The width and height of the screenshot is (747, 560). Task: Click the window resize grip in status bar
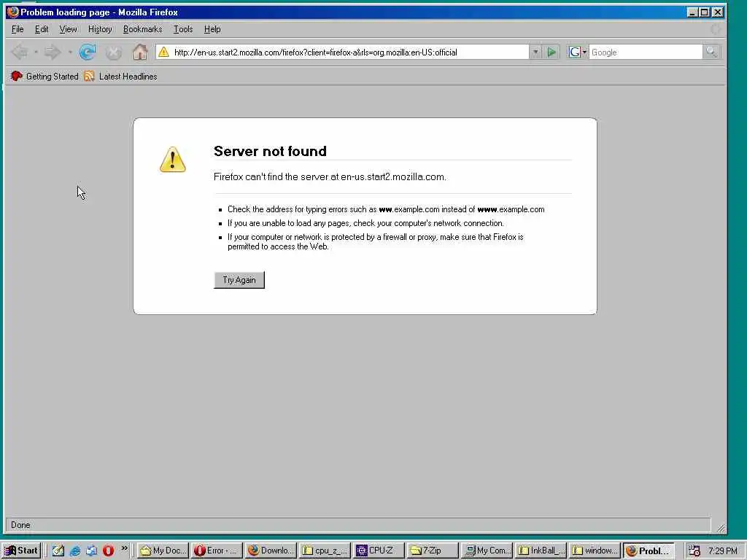[x=721, y=528]
